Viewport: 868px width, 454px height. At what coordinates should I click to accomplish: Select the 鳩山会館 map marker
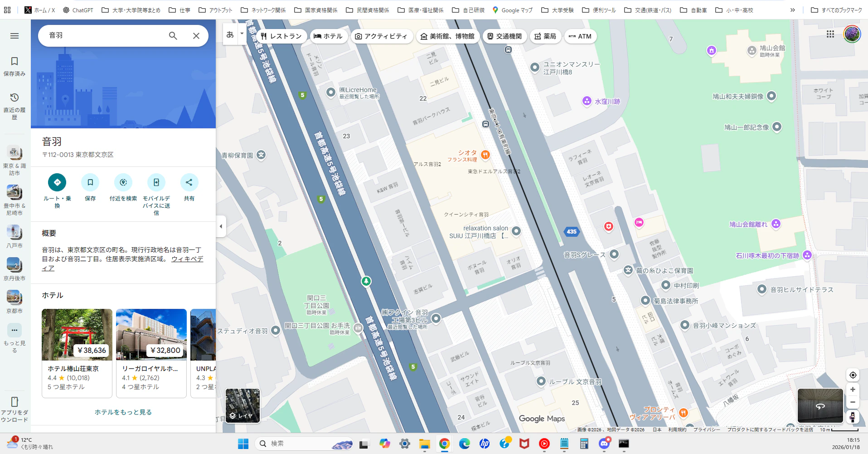[x=752, y=51]
